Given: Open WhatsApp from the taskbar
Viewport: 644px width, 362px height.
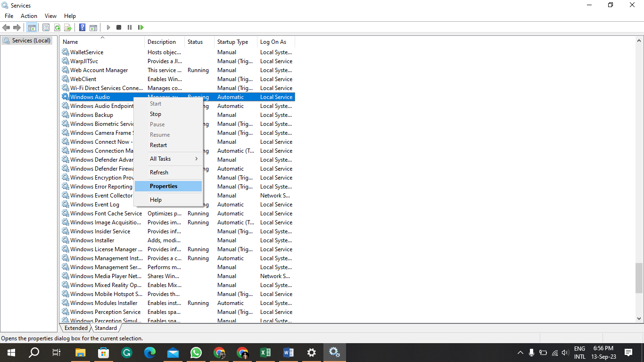Looking at the screenshot, I should pyautogui.click(x=196, y=353).
